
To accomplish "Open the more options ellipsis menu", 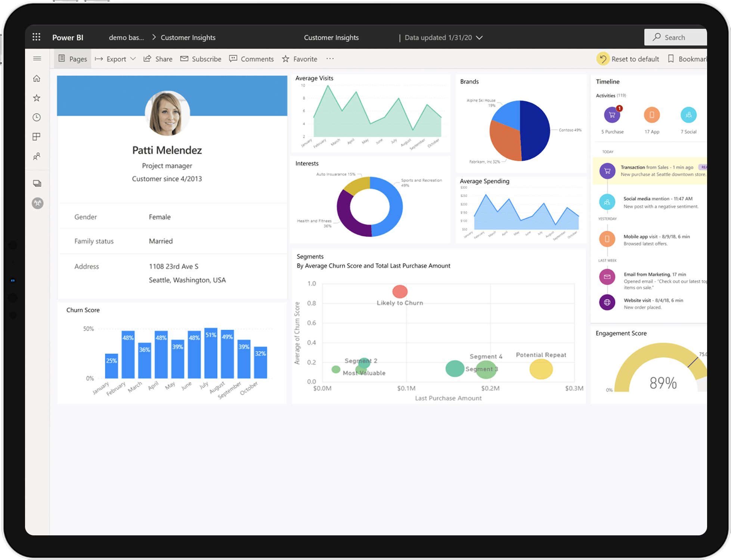I will coord(330,59).
